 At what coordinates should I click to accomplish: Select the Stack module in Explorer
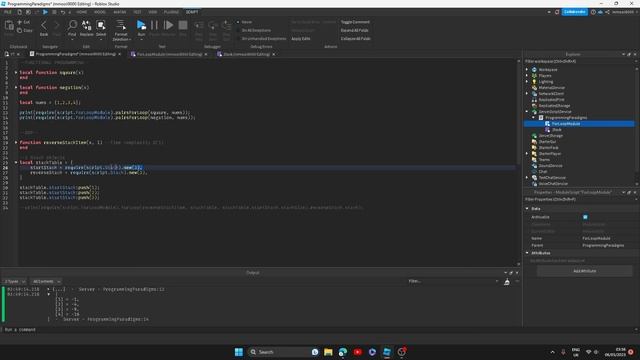(557, 130)
